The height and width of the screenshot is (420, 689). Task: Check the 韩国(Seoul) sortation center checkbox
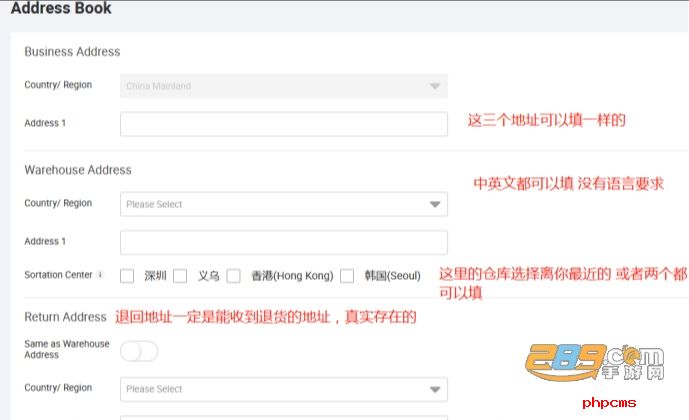pyautogui.click(x=347, y=276)
